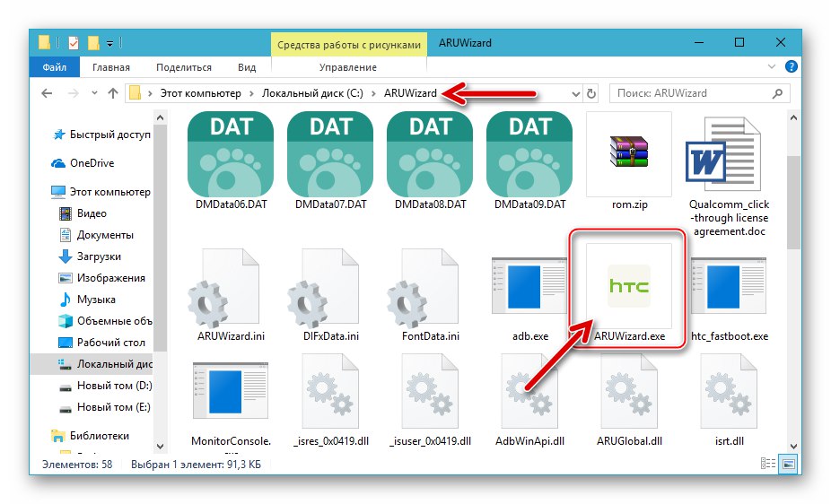Open the Главная ribbon tab
This screenshot has height=504, width=831.
click(x=110, y=67)
